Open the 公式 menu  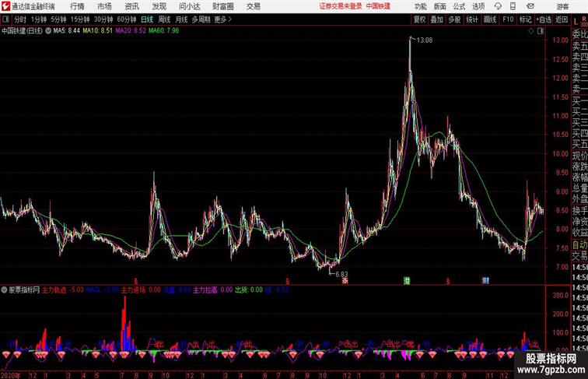coord(459,6)
